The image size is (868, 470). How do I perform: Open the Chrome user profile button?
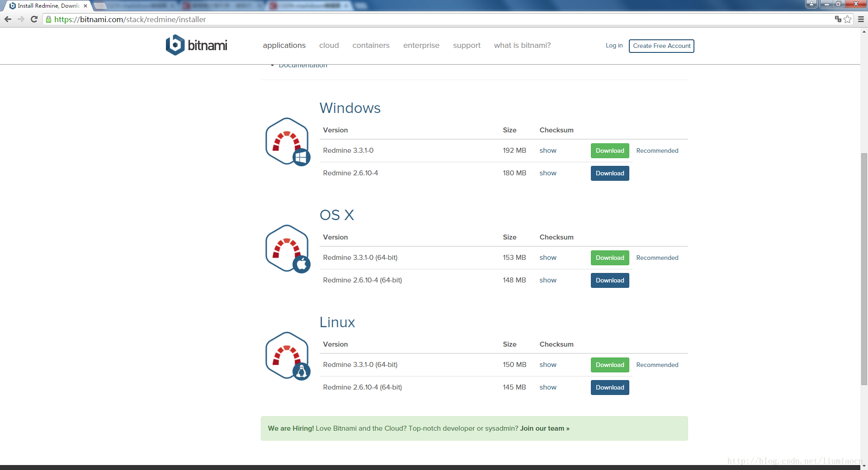(x=811, y=4)
